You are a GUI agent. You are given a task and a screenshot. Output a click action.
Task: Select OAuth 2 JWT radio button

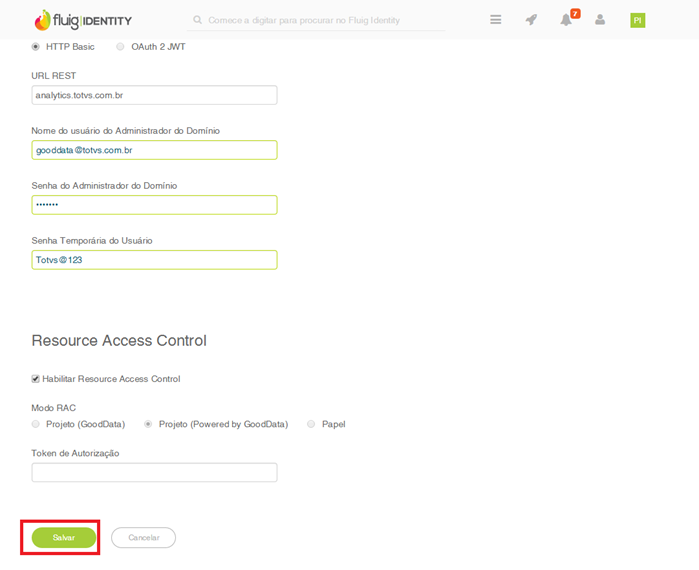click(120, 47)
